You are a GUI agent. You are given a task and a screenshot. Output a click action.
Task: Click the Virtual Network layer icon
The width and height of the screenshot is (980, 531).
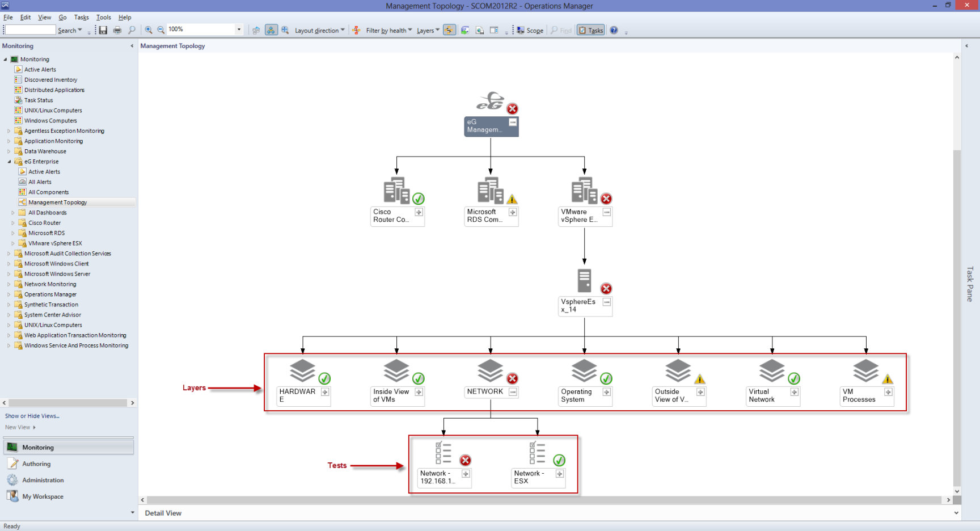772,371
